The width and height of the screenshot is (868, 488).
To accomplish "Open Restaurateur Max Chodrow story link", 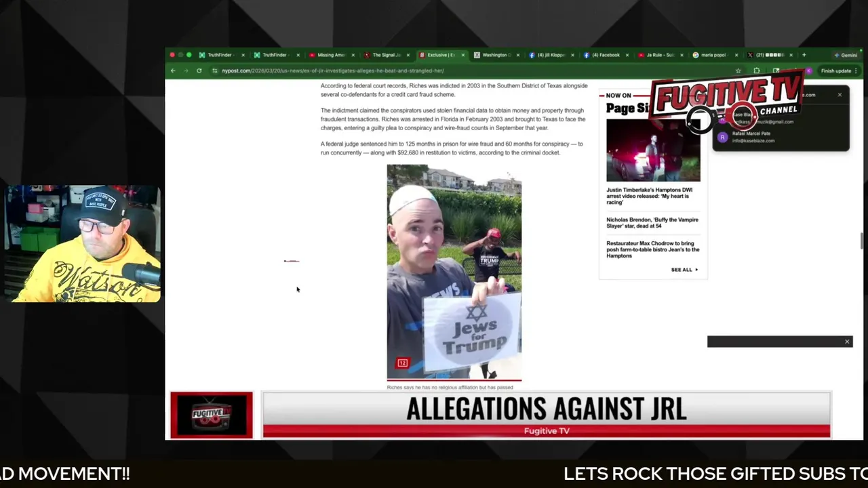I will (x=653, y=249).
